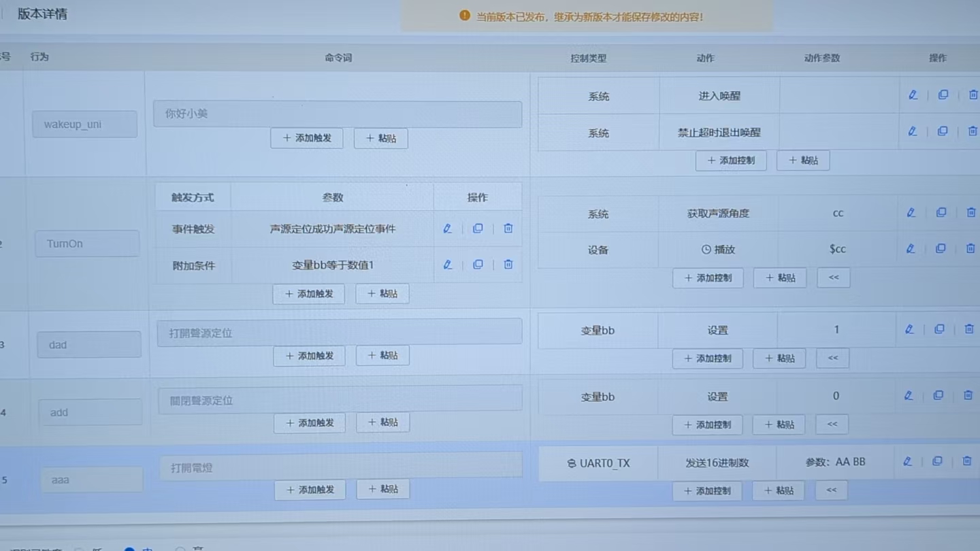Click 添加触发 under the 你好小美 command
980x551 pixels.
tap(306, 137)
